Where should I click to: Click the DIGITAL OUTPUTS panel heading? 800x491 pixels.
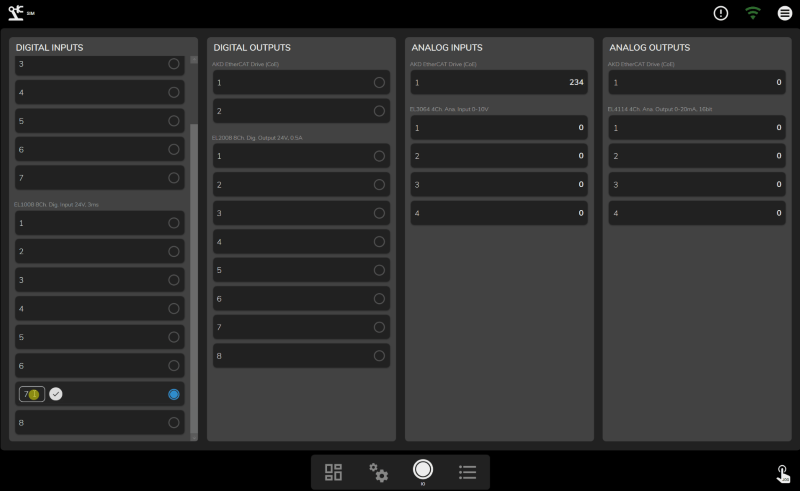[x=252, y=47]
